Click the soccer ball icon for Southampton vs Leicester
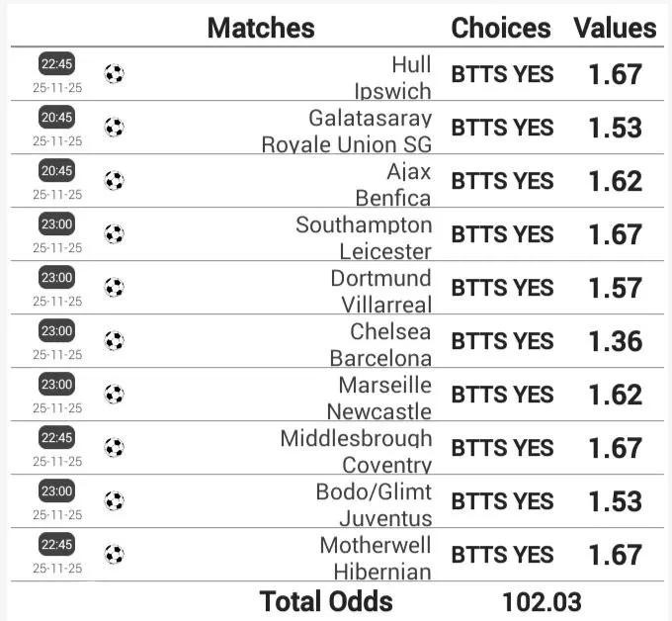 coord(115,234)
